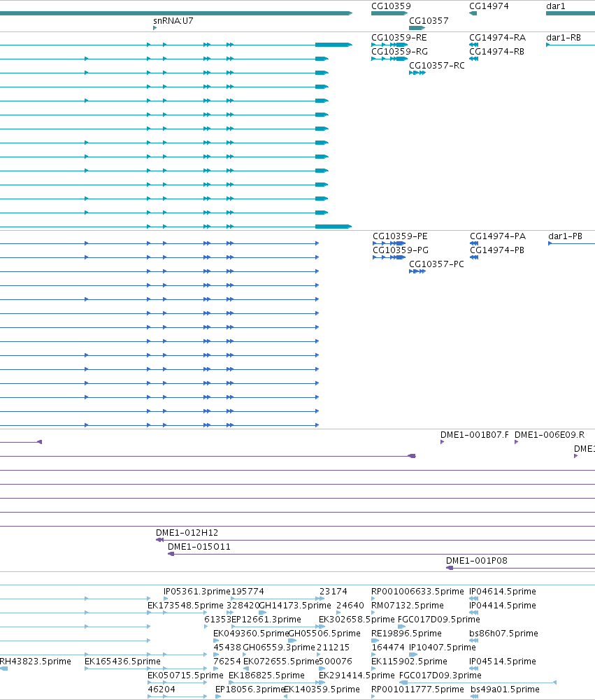Select transcript CG14974-RA
The height and width of the screenshot is (700, 595).
[x=497, y=38]
